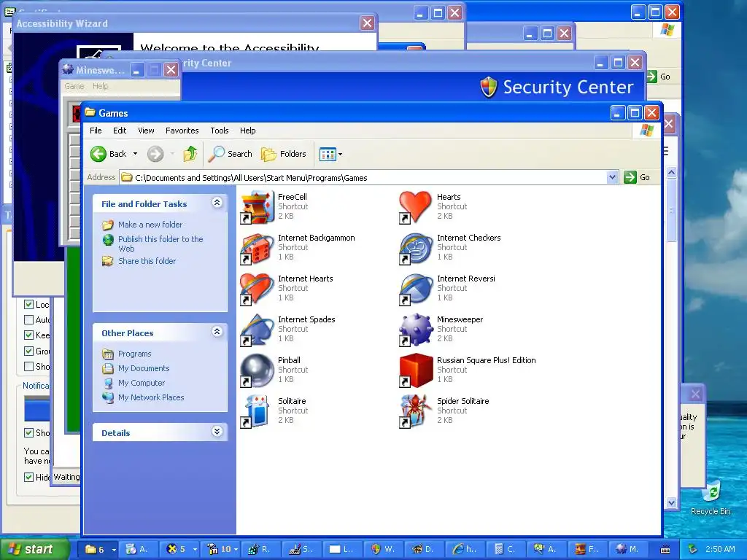Open the Tools menu in Games
747x560 pixels.
coord(219,131)
